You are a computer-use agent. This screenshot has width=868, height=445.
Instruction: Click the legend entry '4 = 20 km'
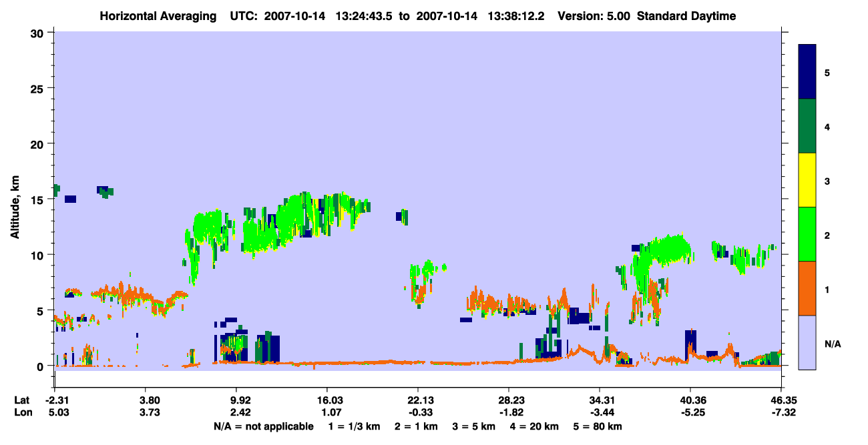tap(535, 426)
